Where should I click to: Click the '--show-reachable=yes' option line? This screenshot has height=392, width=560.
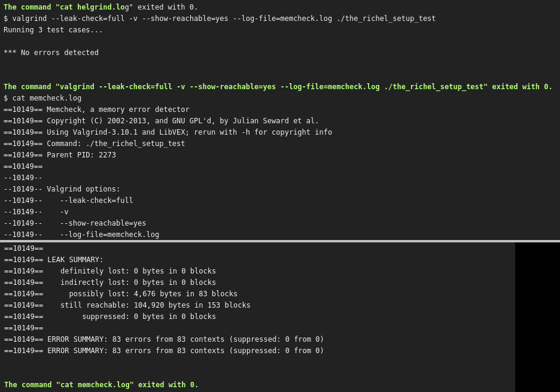tap(75, 223)
